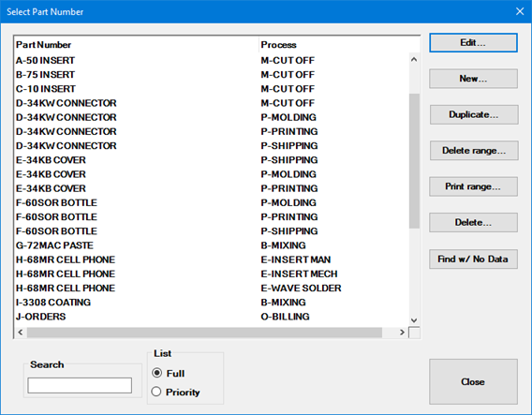The width and height of the screenshot is (532, 415).
Task: Click into the Search input field
Action: tap(80, 385)
